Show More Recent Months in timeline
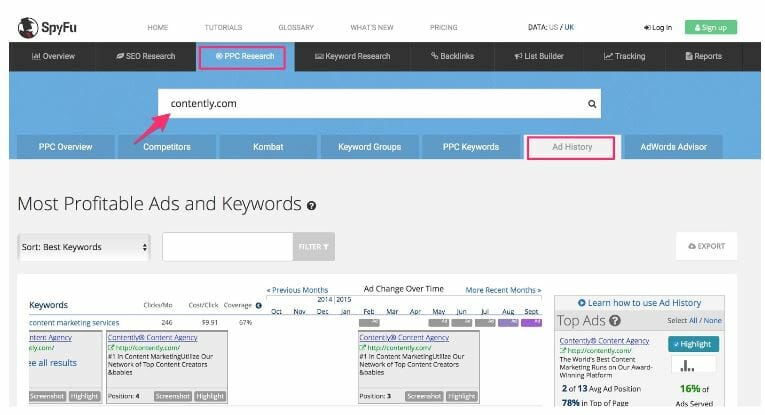The height and width of the screenshot is (415, 765). click(503, 290)
